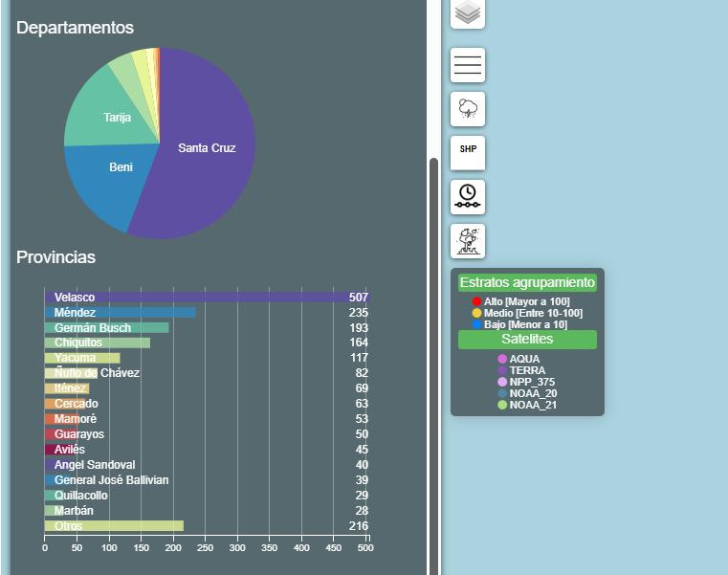Click the red Alto legend dot
The width and height of the screenshot is (728, 575).
coord(476,301)
